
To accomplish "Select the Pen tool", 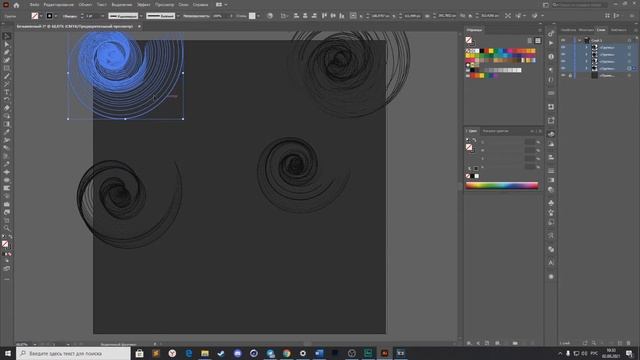I will tap(7, 52).
